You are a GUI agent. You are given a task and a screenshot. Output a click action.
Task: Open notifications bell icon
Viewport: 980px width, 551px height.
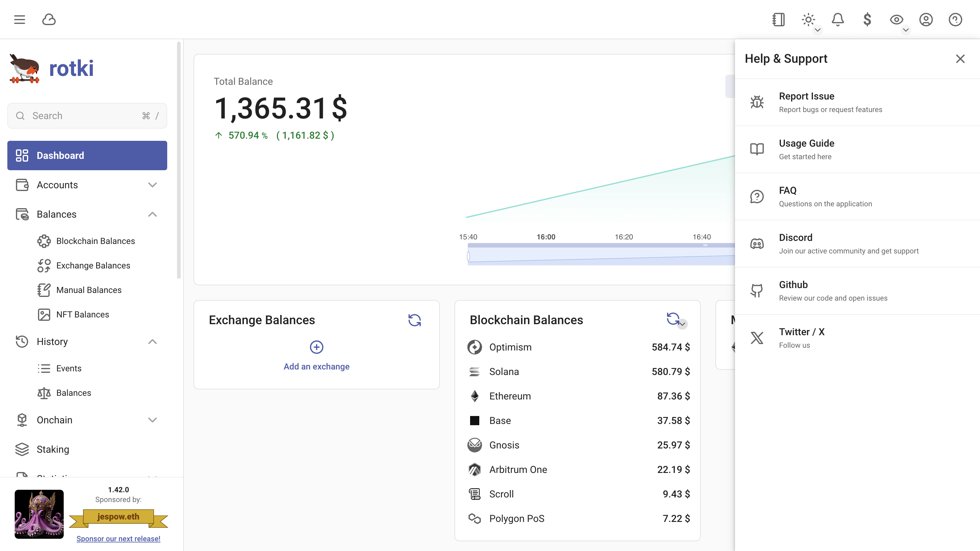point(838,19)
